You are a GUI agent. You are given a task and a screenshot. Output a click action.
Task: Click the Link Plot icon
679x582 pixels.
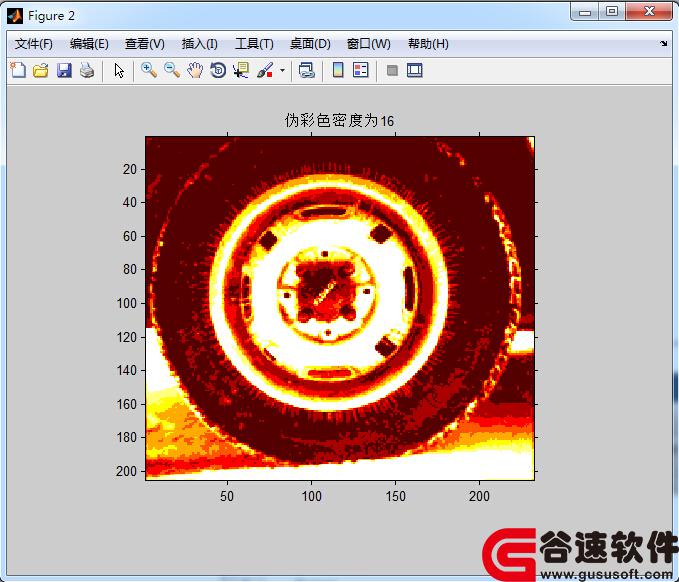tap(307, 70)
